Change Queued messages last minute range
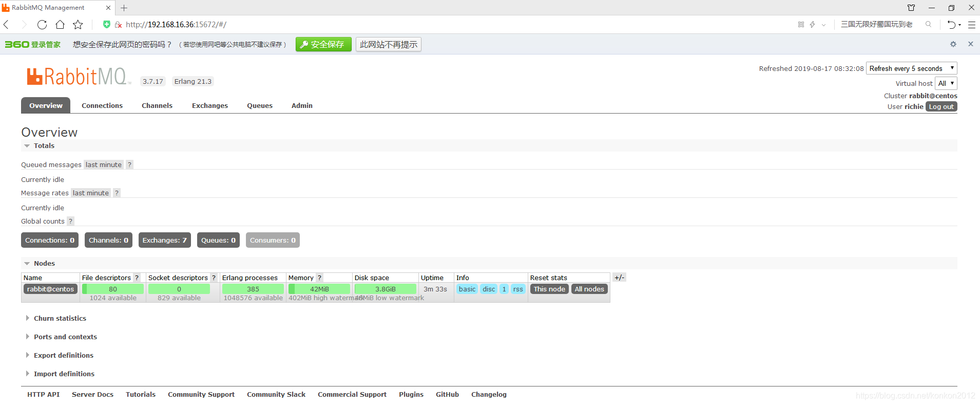 tap(104, 164)
